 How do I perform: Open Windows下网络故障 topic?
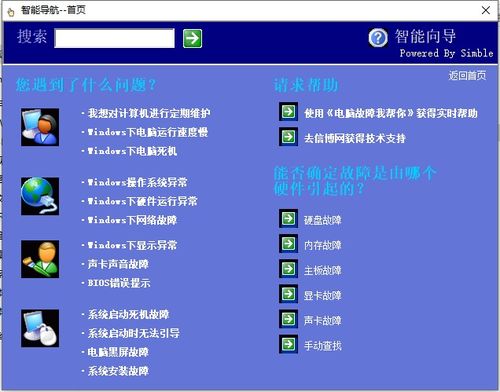(x=132, y=220)
